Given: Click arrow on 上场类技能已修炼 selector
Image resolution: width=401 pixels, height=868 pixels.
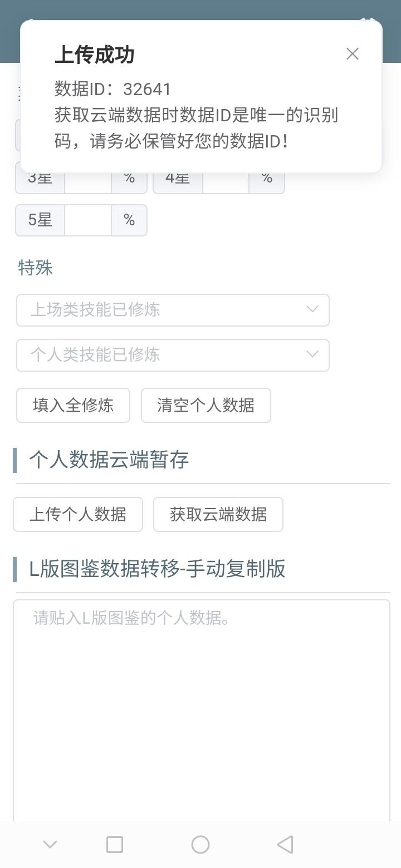Looking at the screenshot, I should (x=312, y=309).
